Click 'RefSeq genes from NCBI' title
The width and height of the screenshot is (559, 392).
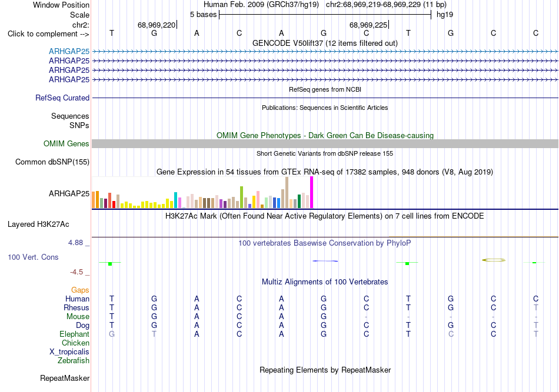click(325, 89)
